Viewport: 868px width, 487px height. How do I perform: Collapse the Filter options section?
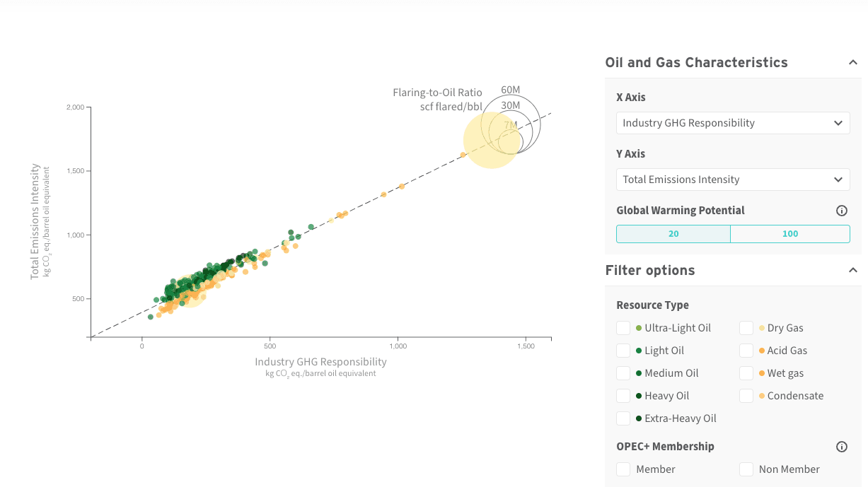coord(853,270)
